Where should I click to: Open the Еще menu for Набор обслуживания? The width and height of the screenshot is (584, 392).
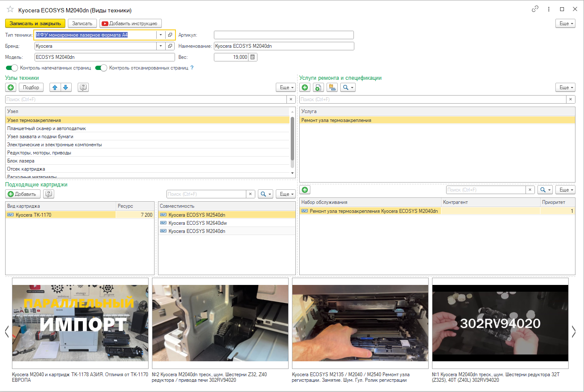point(566,190)
